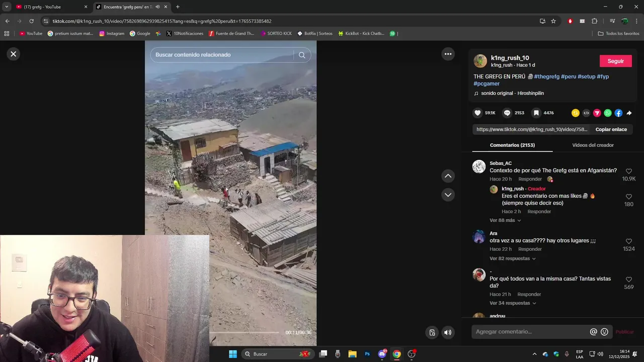Open the three-dot more options menu on video
This screenshot has height=362, width=644.
[x=448, y=54]
